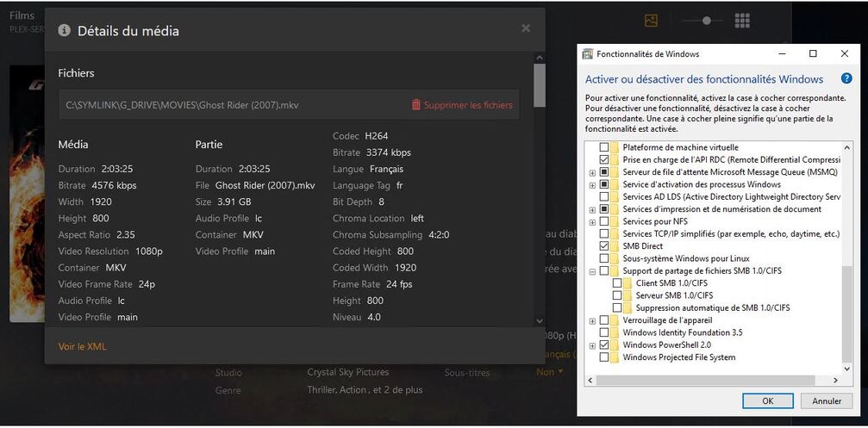
Task: Expand the Windows PowerShell 2.0 node
Action: [x=592, y=345]
